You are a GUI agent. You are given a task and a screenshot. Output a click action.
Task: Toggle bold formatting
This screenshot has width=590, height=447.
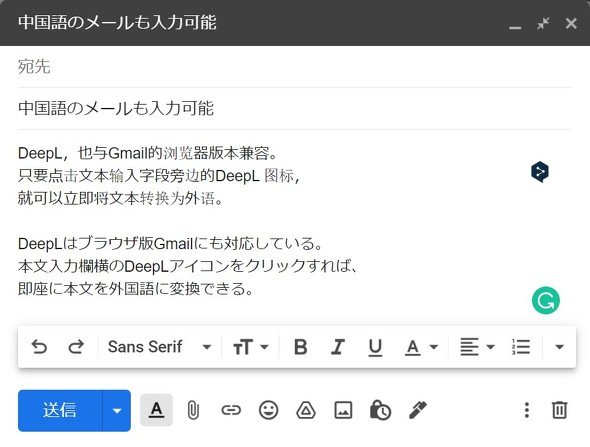(300, 347)
